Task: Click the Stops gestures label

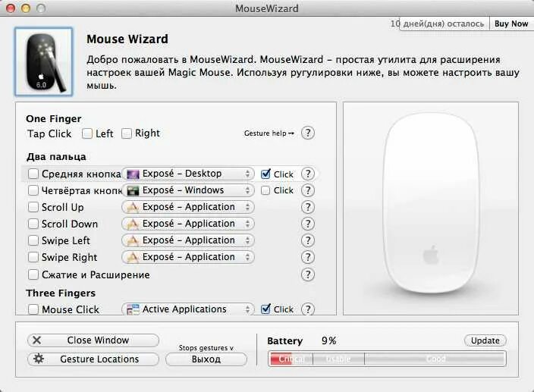Action: click(206, 348)
